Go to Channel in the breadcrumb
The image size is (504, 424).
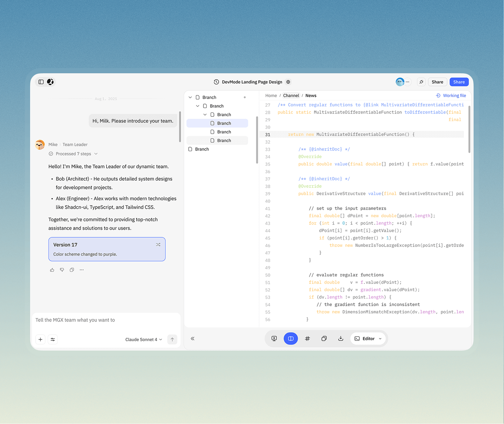pos(291,96)
